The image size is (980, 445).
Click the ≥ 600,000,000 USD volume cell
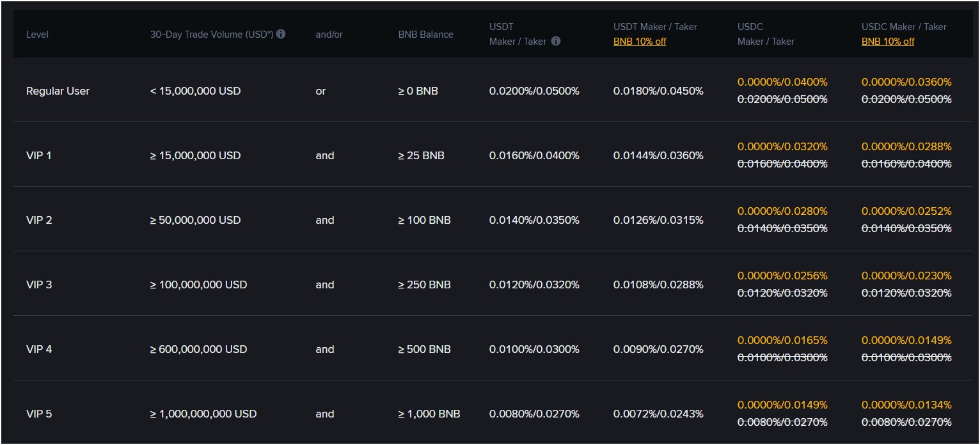[198, 349]
